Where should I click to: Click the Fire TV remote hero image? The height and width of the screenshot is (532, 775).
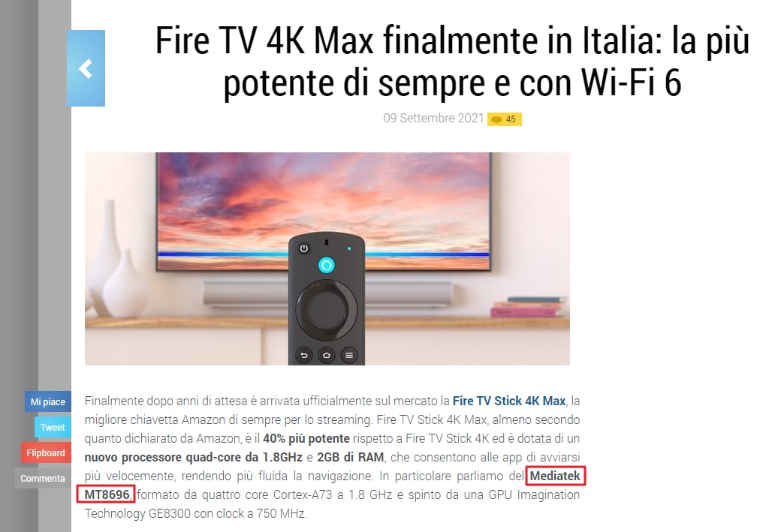327,259
